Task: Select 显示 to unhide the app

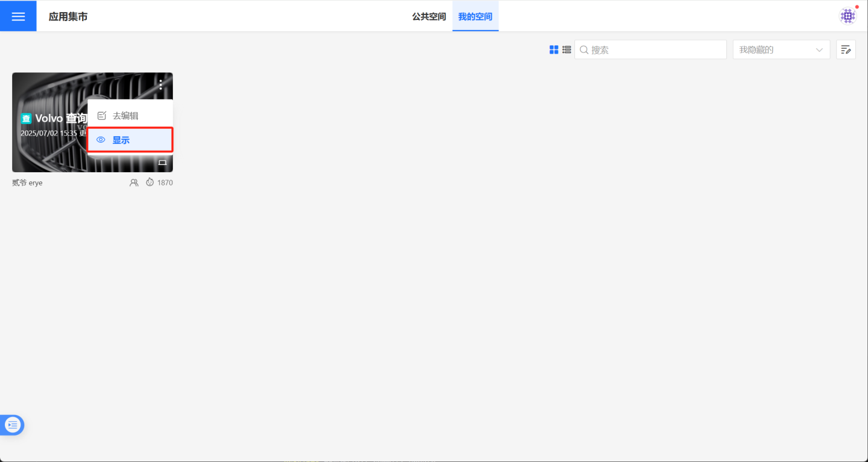Action: 130,140
